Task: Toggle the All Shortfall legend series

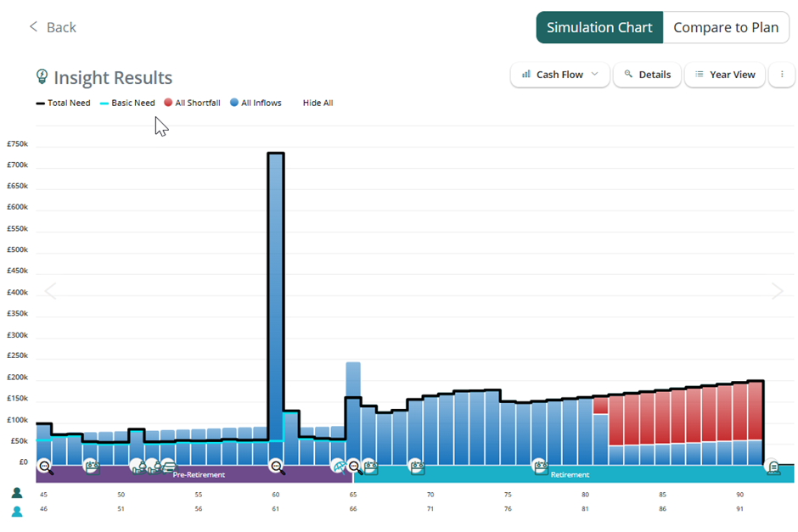Action: tap(192, 103)
